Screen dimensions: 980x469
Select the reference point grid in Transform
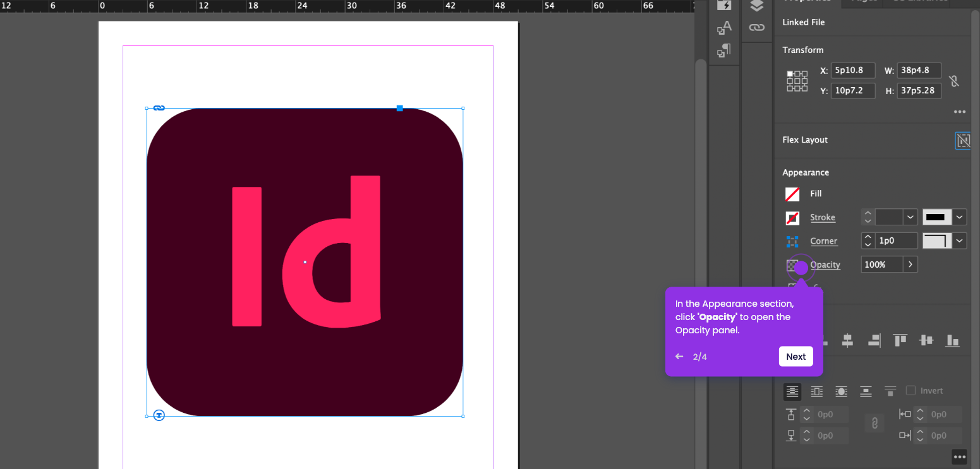[797, 81]
